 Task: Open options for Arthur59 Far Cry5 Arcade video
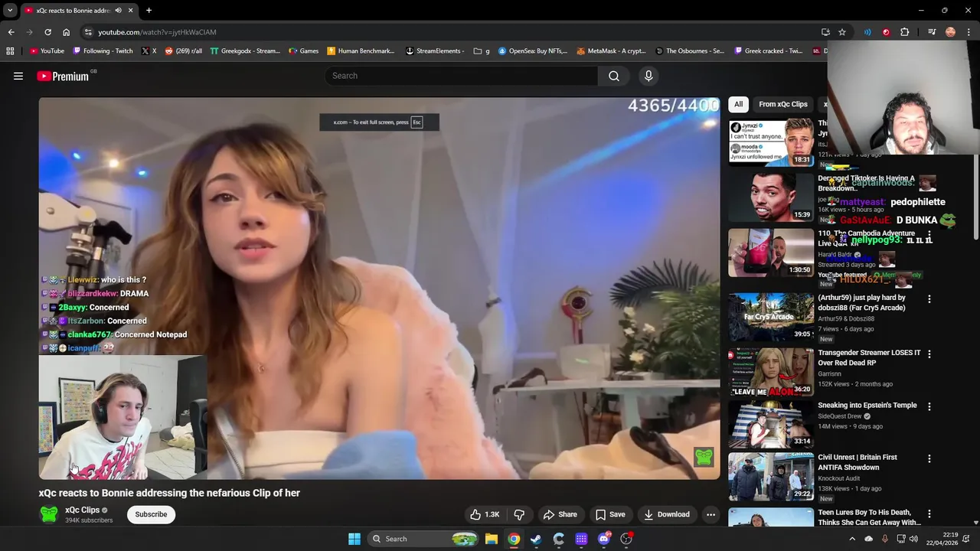tap(929, 299)
